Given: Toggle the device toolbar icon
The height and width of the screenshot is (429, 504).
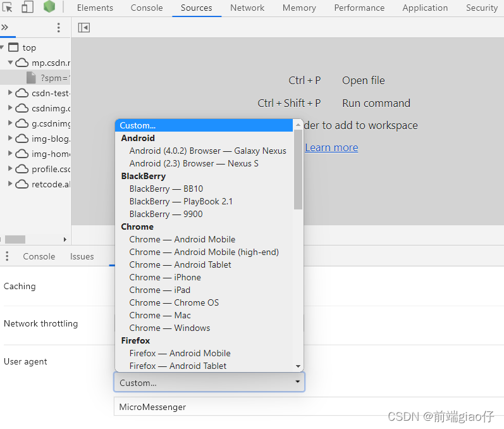Looking at the screenshot, I should coord(27,7).
